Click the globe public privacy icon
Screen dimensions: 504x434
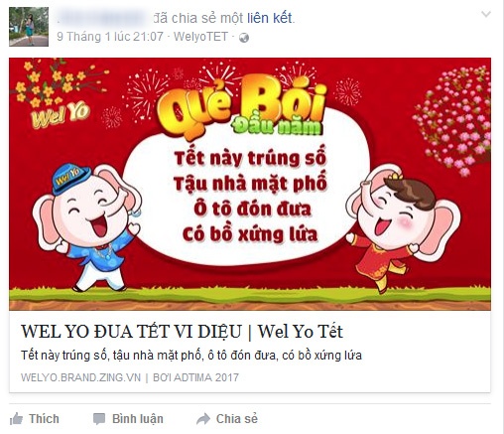[244, 38]
